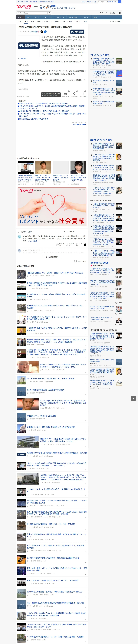This screenshot has width=138, height=644.
Task: Select the 有料 navigation tab
Action: coord(95,17)
